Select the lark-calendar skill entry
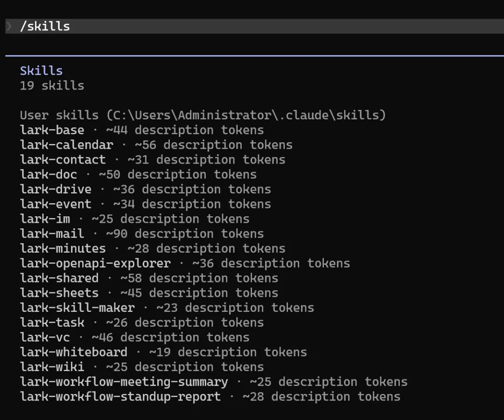The image size is (504, 420). click(67, 145)
